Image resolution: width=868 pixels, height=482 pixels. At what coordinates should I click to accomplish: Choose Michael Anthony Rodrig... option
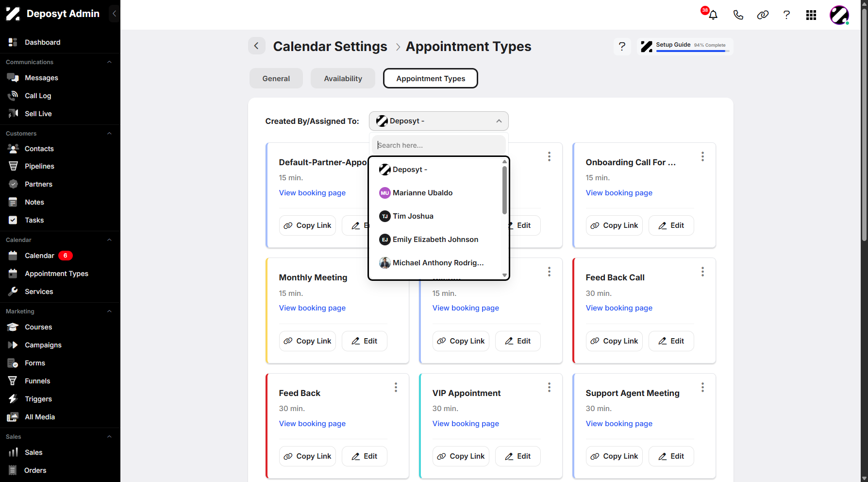(435, 263)
